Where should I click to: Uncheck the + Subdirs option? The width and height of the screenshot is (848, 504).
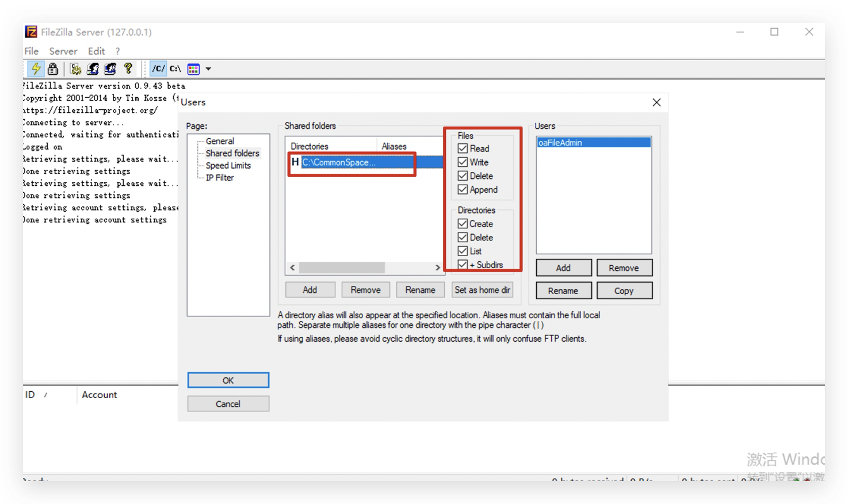click(463, 265)
